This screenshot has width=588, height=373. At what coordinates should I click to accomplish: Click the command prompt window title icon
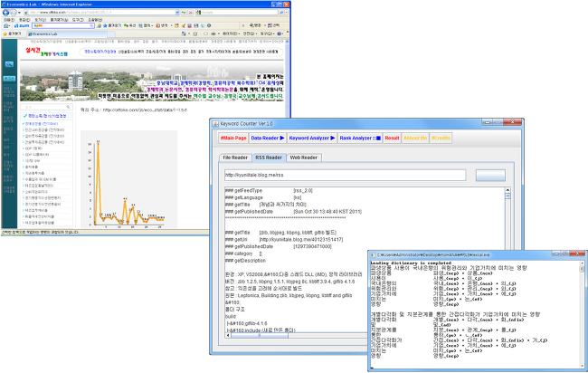coord(373,254)
